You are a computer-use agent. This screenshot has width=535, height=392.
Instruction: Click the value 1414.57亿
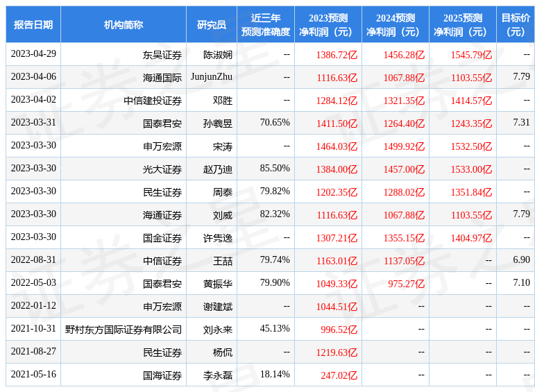(472, 101)
